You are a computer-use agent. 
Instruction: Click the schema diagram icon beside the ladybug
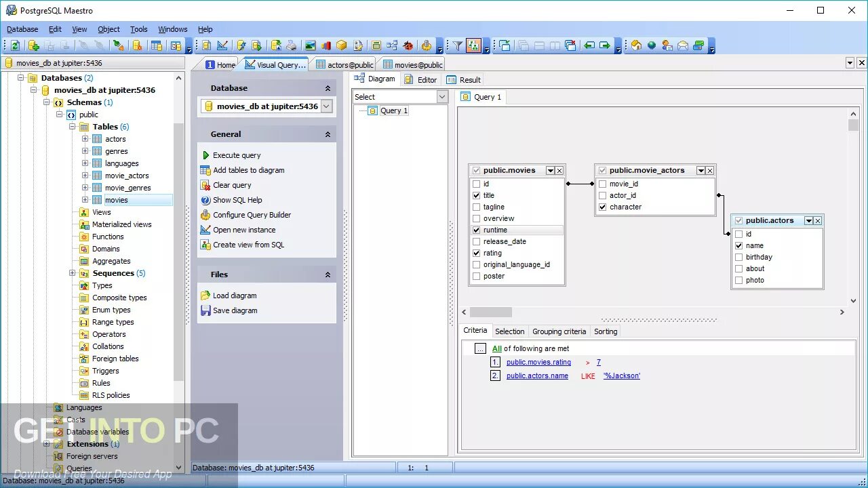pos(392,45)
